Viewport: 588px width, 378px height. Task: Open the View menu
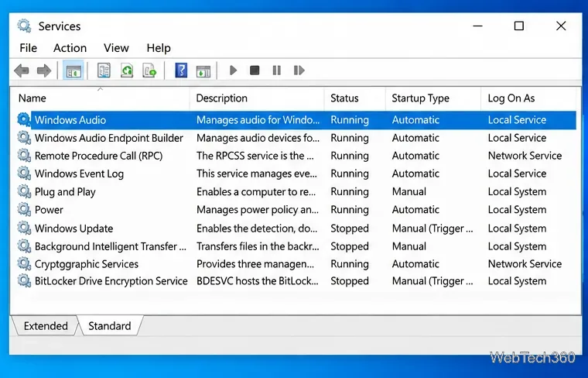click(x=116, y=48)
